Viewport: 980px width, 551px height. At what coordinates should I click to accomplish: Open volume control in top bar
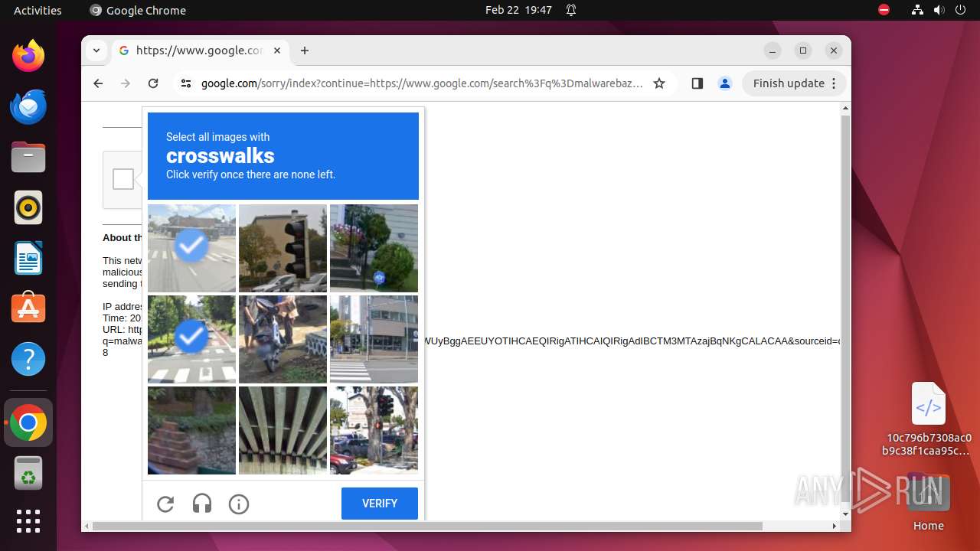coord(939,10)
